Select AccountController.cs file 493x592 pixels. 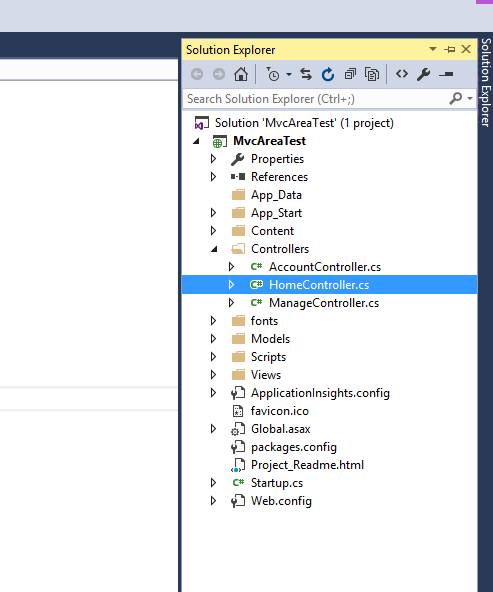pyautogui.click(x=325, y=267)
